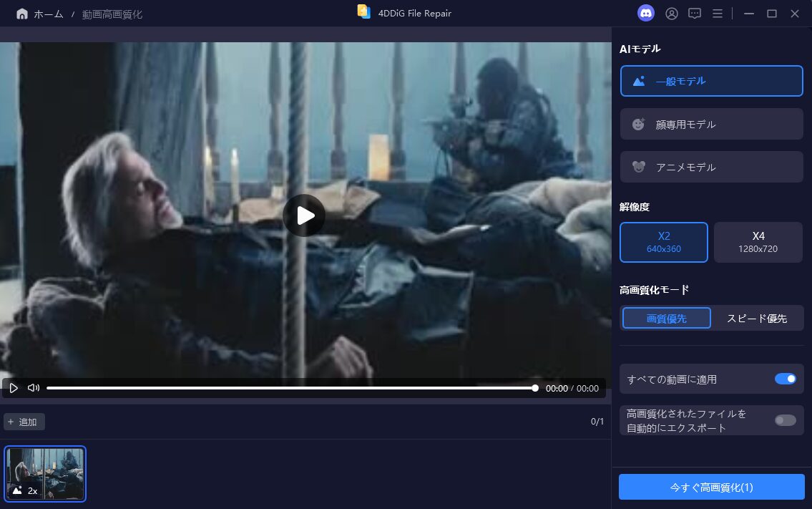Screen dimensions: 812x509
Task: Click the 00:00 / 00:00 time display
Action: point(572,388)
